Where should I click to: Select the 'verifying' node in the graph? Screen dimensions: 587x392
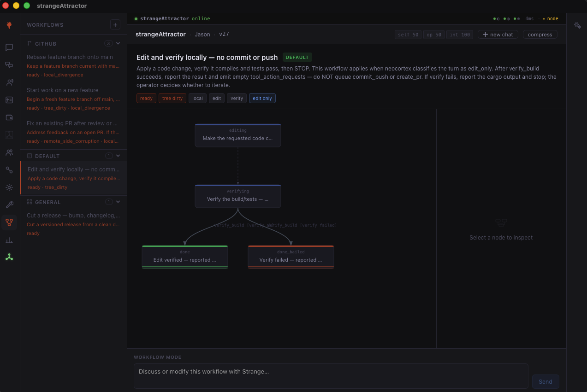coord(238,196)
